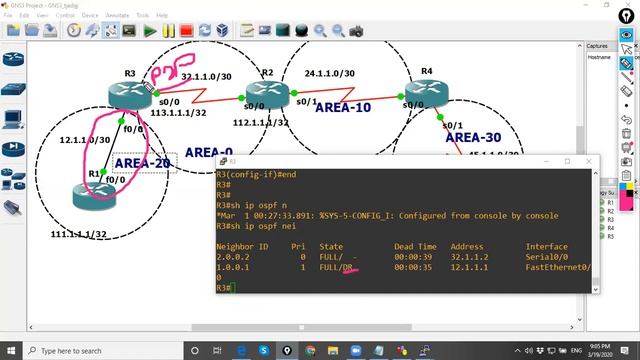
Task: Select the annotation eraser tool
Action: pos(626,91)
